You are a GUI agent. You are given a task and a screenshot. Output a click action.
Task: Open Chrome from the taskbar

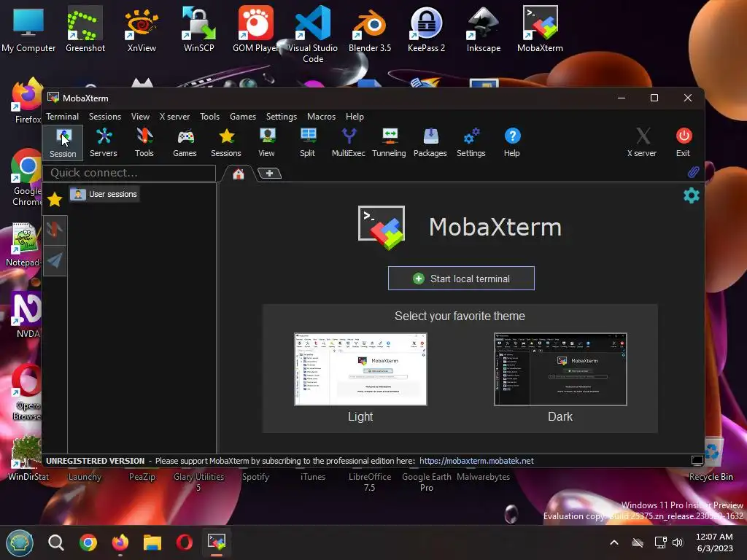pos(88,542)
